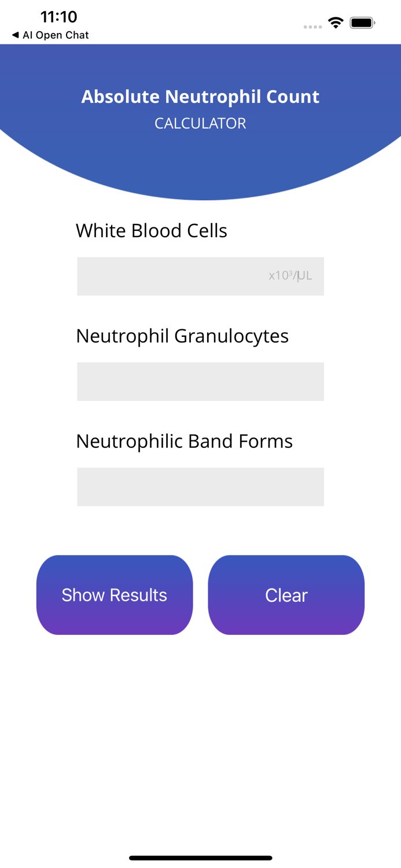Tap the Absolute Neutrophil Count title
Image resolution: width=401 pixels, height=868 pixels.
200,96
